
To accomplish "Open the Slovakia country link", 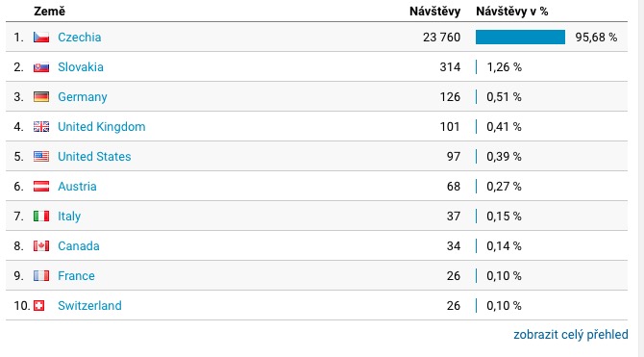I will click(81, 67).
